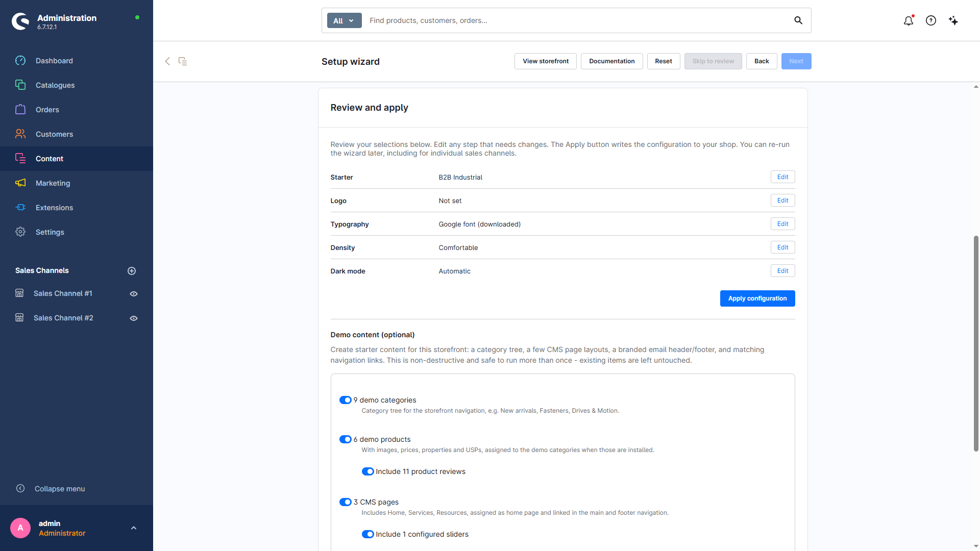Click the Collapse menu label

coord(60,489)
